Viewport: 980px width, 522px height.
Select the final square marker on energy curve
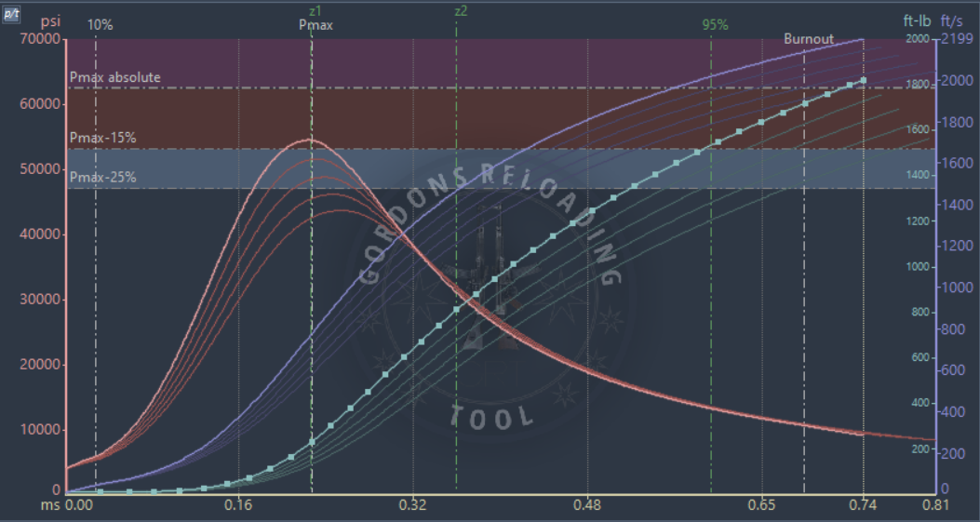[x=863, y=81]
